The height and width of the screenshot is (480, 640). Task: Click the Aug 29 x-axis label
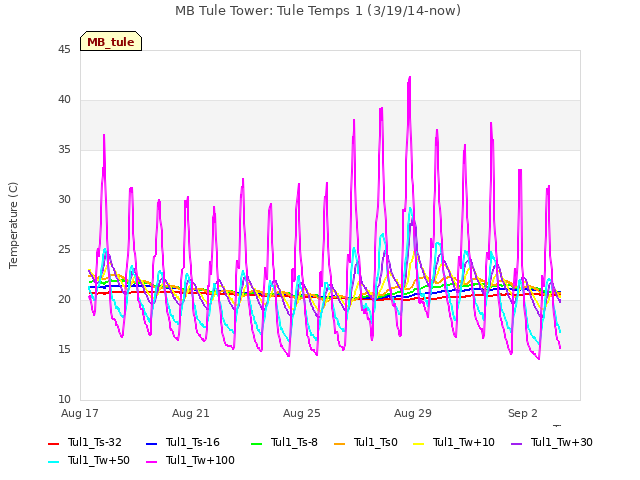(413, 413)
